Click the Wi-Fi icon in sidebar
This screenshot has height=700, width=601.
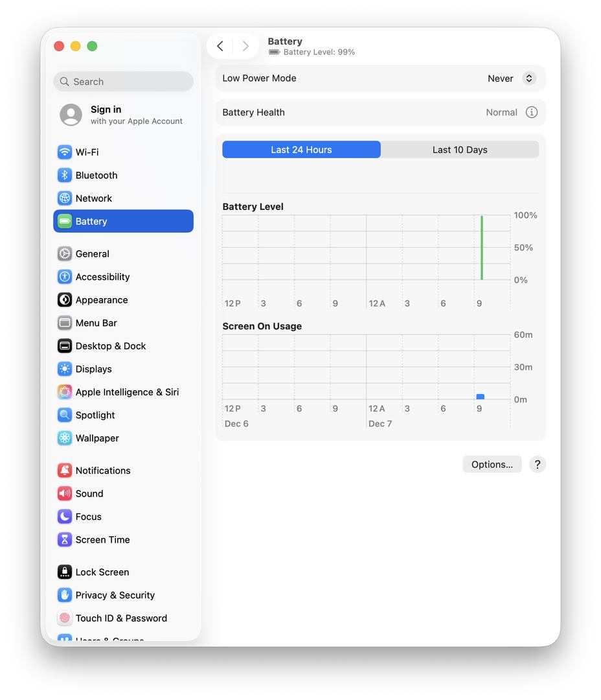tap(65, 152)
